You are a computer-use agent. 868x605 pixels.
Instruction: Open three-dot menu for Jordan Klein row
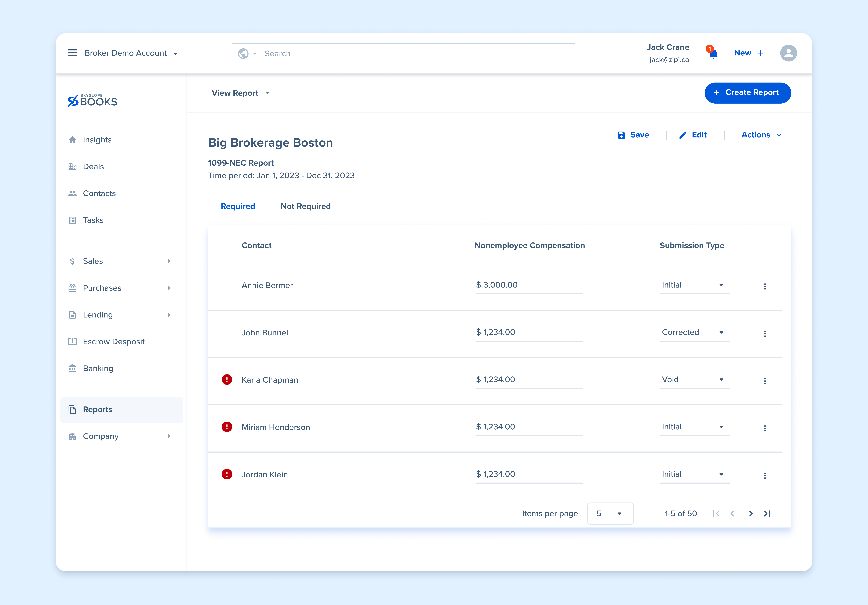(x=765, y=475)
